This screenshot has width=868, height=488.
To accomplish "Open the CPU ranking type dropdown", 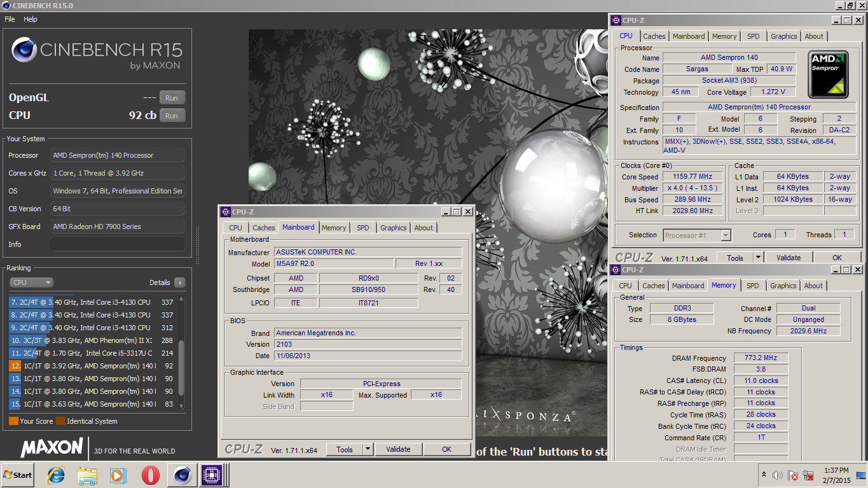I will [31, 282].
